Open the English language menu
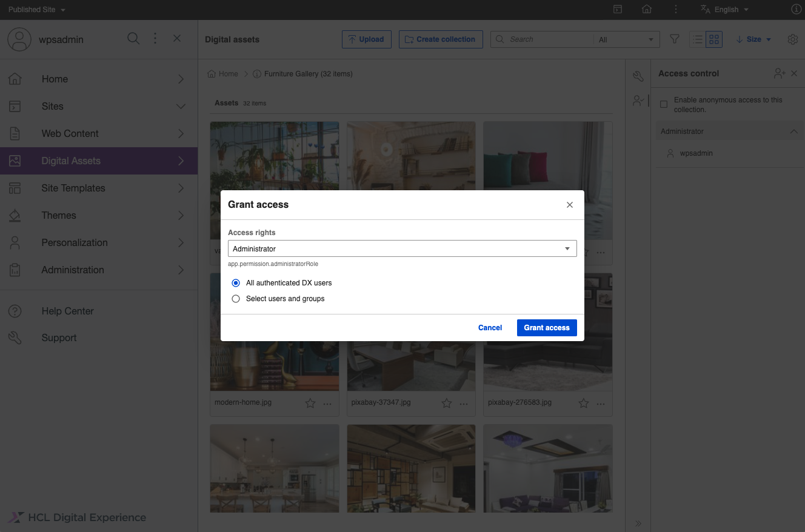 click(x=724, y=9)
